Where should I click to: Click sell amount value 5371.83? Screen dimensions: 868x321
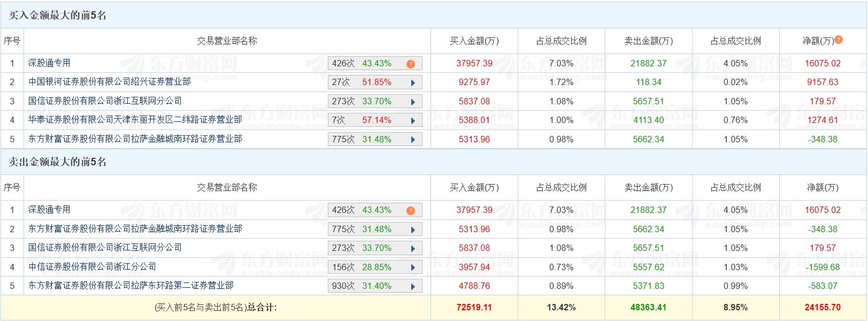click(649, 286)
